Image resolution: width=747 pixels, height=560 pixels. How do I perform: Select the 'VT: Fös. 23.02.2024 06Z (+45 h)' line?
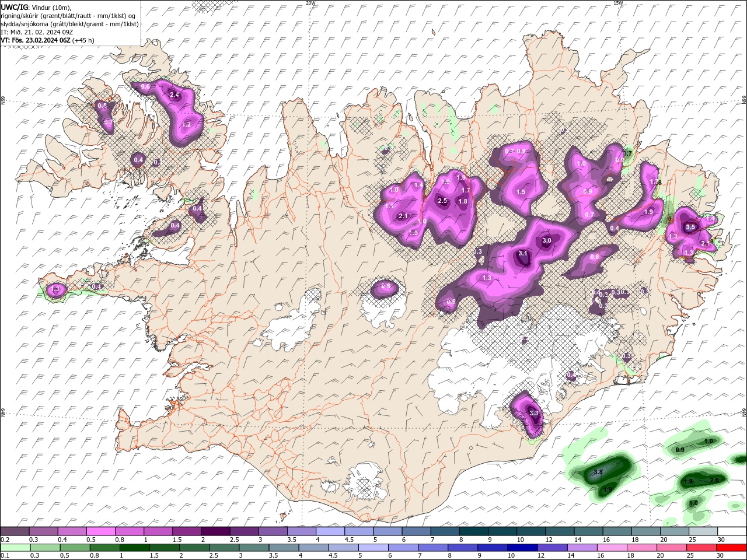(48, 40)
